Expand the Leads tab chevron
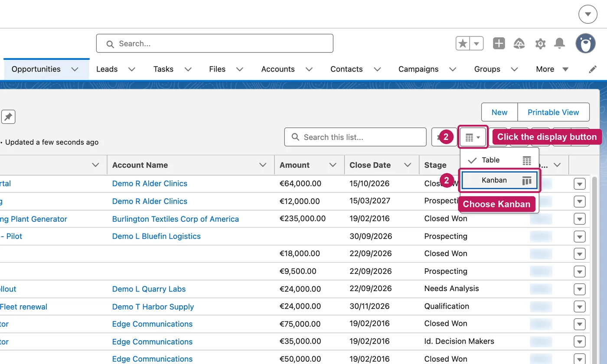This screenshot has width=607, height=364. [132, 69]
